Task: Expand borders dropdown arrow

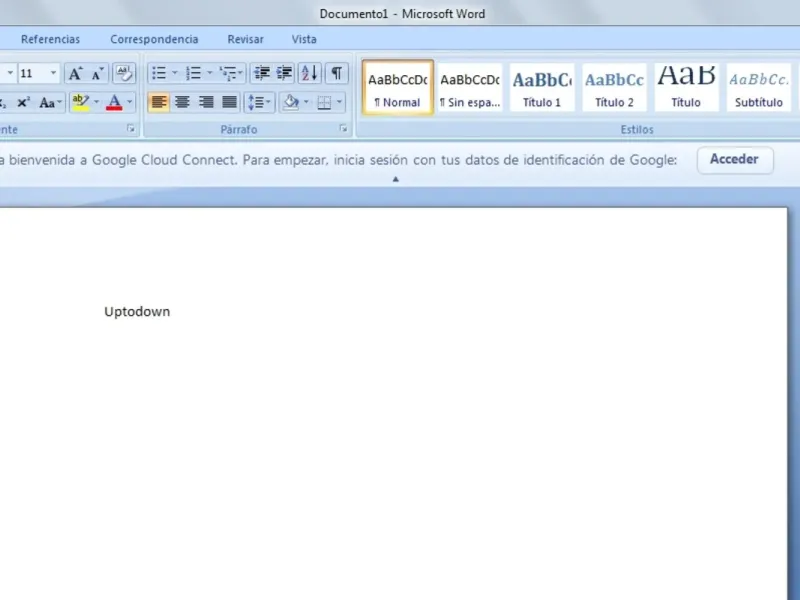Action: click(x=339, y=103)
